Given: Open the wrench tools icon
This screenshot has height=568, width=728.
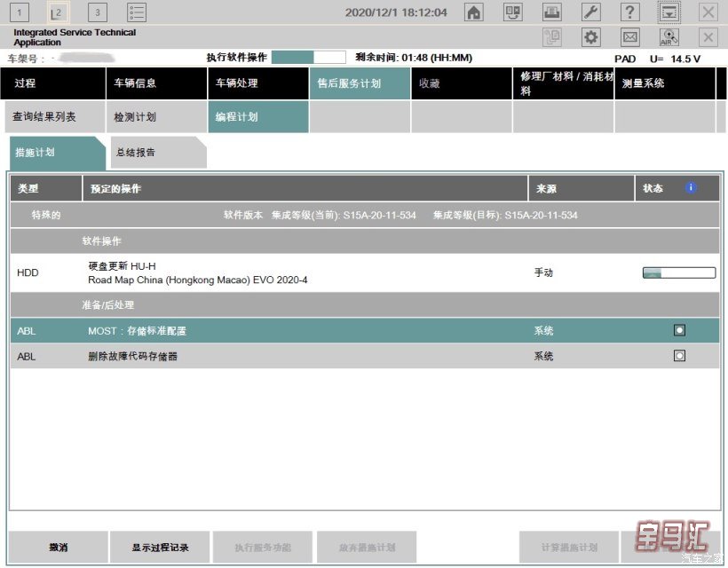Looking at the screenshot, I should [590, 12].
